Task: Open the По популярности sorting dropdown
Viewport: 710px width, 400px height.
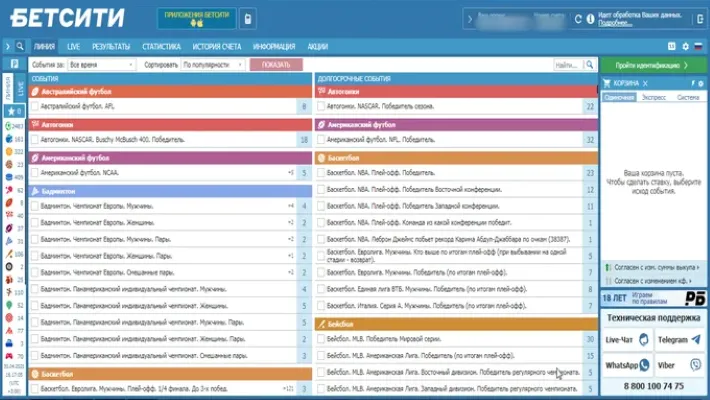Action: [212, 65]
